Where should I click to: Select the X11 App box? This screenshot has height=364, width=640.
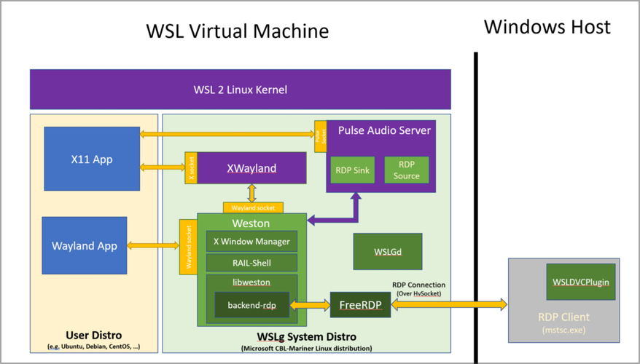click(x=92, y=159)
